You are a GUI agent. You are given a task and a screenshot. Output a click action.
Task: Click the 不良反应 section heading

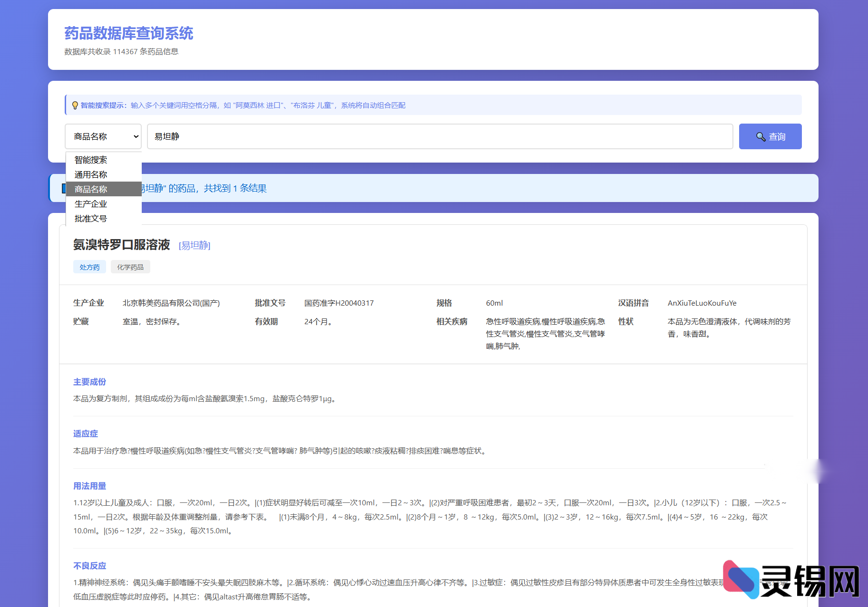tap(89, 566)
